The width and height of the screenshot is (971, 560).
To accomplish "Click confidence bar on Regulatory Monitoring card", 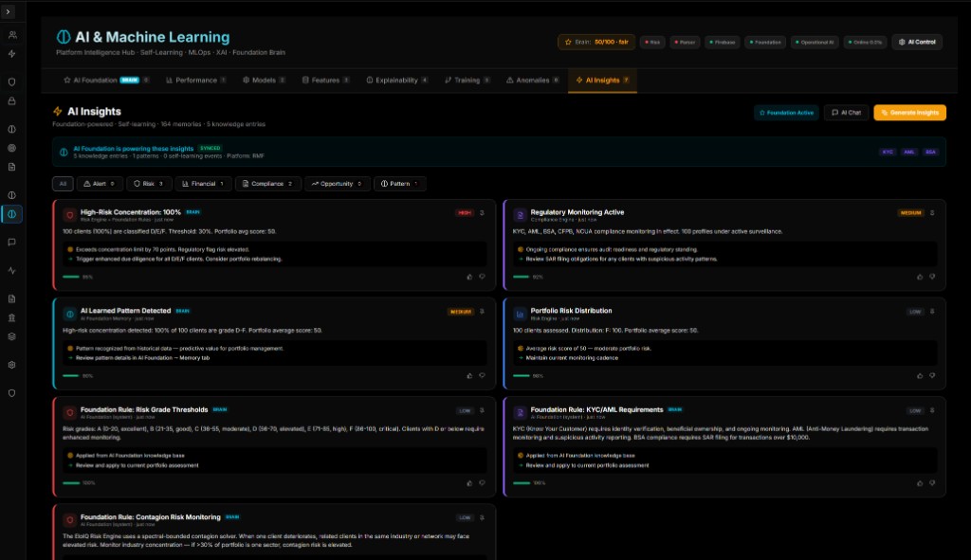I will pos(521,277).
